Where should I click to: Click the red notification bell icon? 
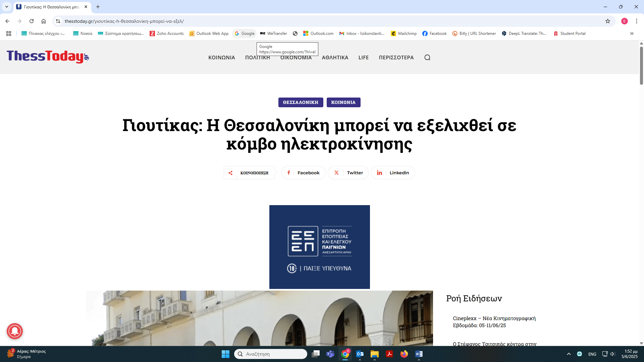(x=15, y=331)
